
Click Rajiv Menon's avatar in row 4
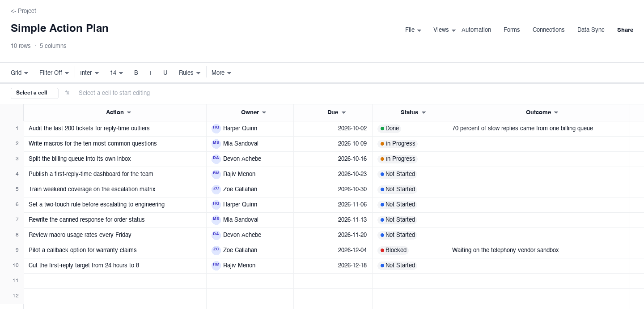tap(216, 174)
